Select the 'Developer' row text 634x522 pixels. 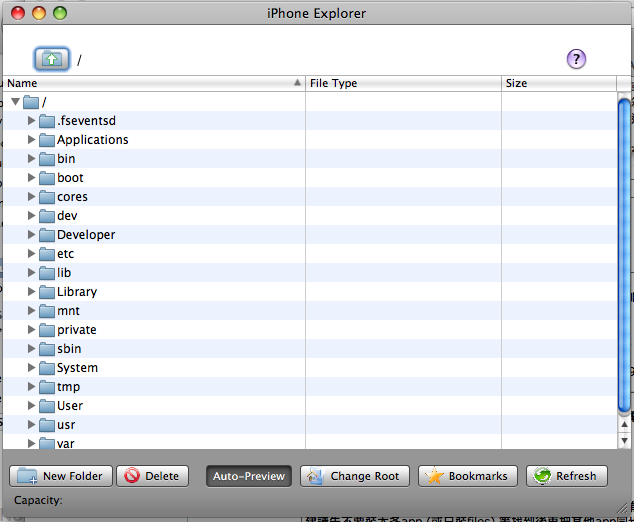pos(86,235)
